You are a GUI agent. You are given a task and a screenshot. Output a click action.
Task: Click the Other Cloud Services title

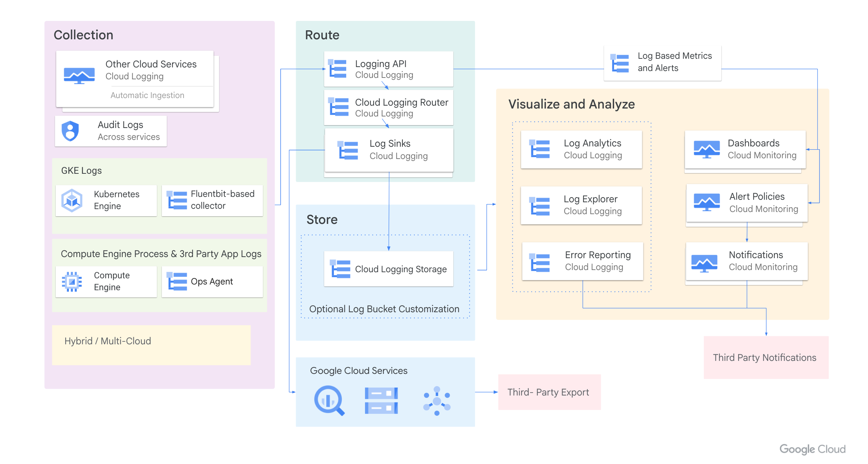[151, 64]
